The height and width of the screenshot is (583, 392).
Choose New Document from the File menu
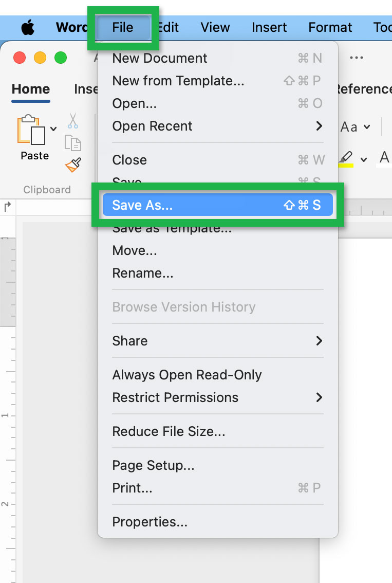(159, 58)
